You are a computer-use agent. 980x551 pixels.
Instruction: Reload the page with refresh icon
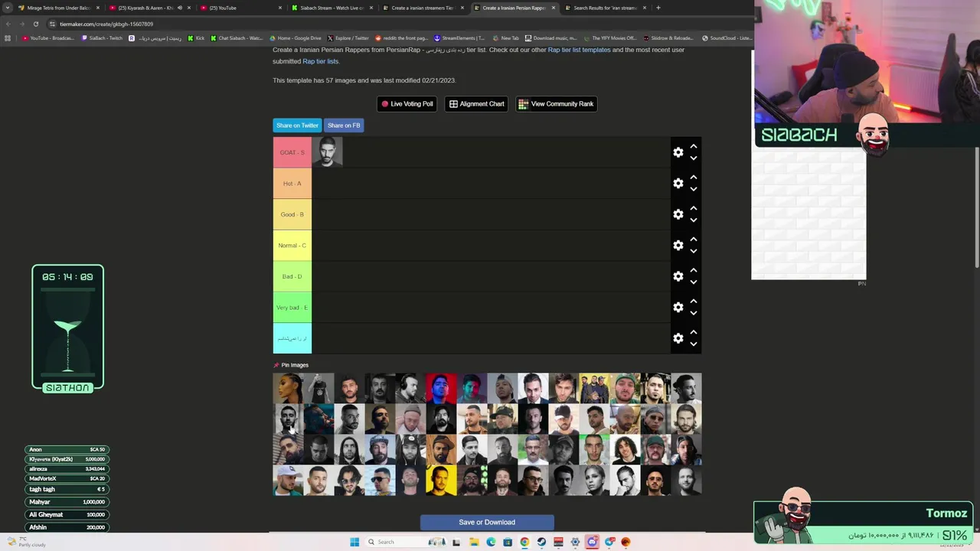pyautogui.click(x=35, y=24)
